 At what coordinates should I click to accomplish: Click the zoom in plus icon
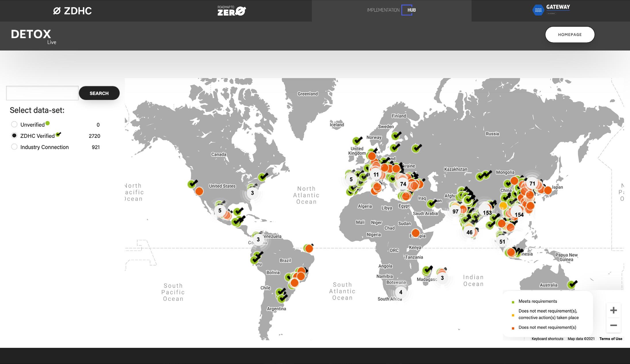pos(613,310)
